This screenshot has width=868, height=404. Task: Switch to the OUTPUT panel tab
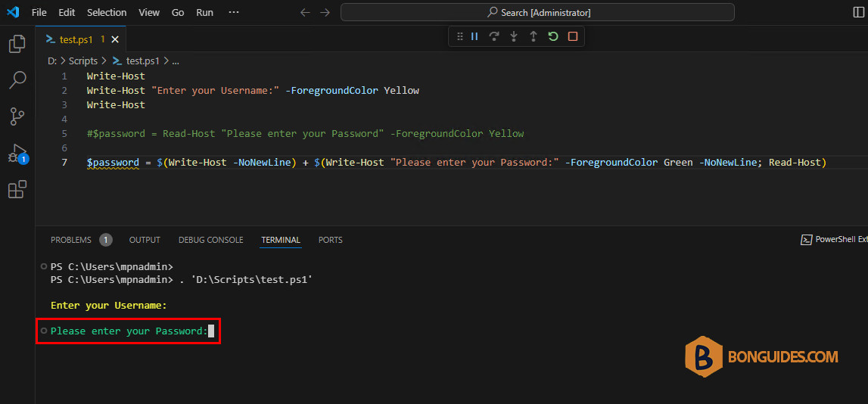tap(145, 240)
